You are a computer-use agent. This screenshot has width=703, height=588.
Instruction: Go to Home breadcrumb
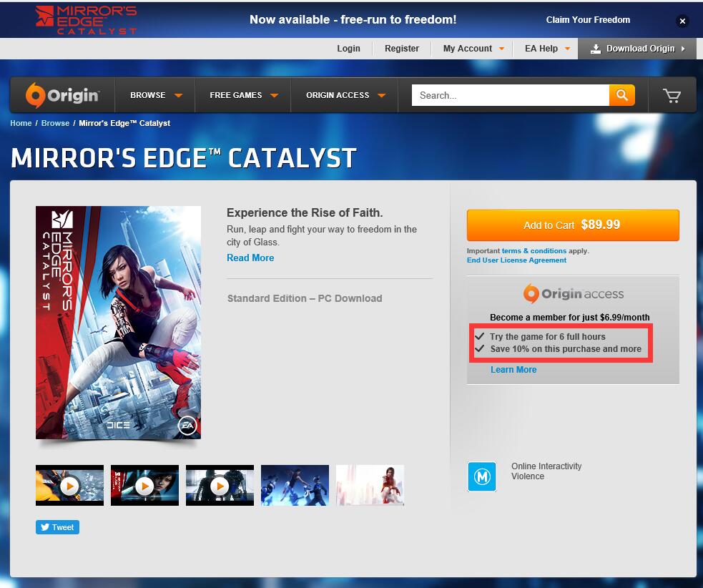click(x=21, y=123)
